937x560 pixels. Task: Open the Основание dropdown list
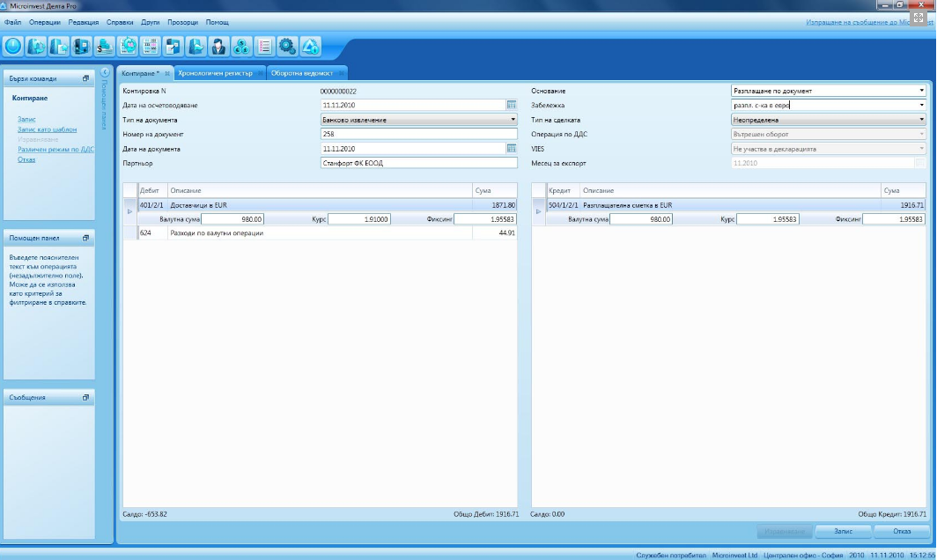pyautogui.click(x=921, y=91)
